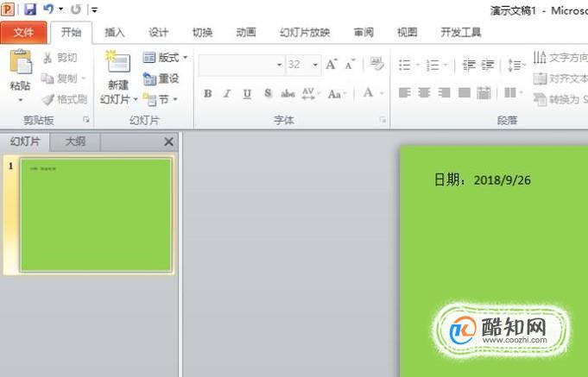The width and height of the screenshot is (588, 377).
Task: Open the Customize Quick Access Toolbar arrow
Action: (x=94, y=10)
